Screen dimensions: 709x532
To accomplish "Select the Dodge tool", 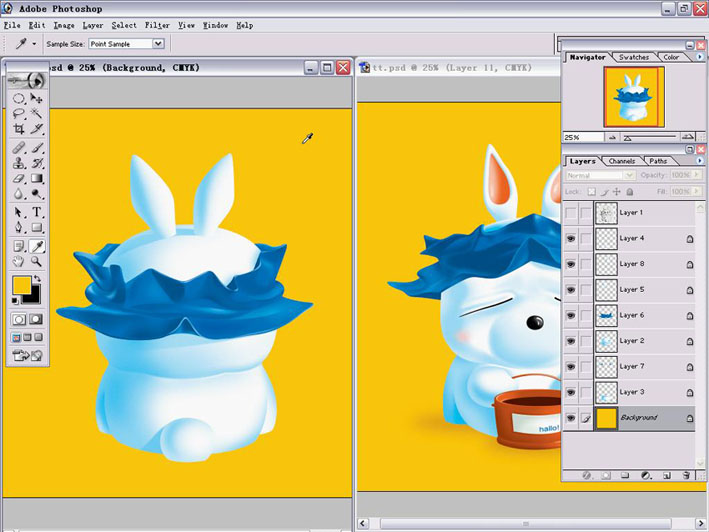I will pos(36,194).
